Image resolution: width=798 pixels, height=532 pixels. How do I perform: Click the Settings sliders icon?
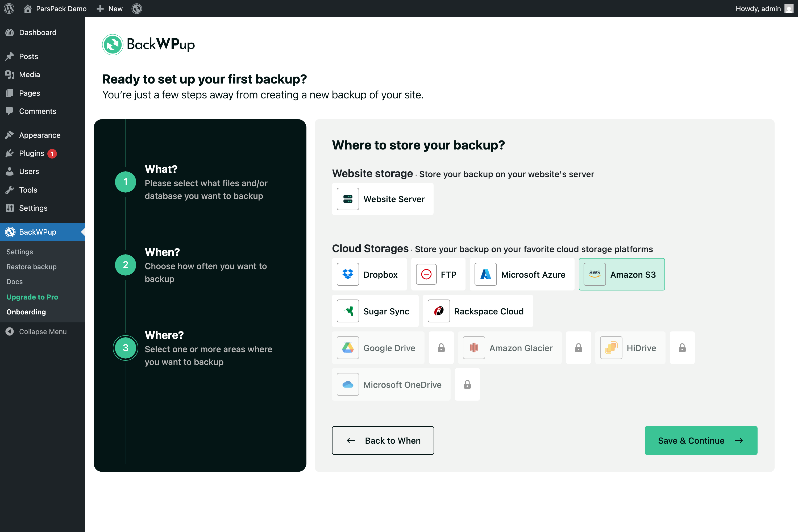click(x=10, y=208)
